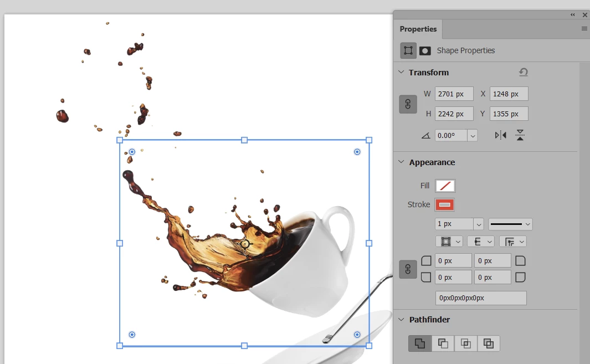Choose Intersect Shape Areas in Pathfinder
590x364 pixels.
coord(466,344)
